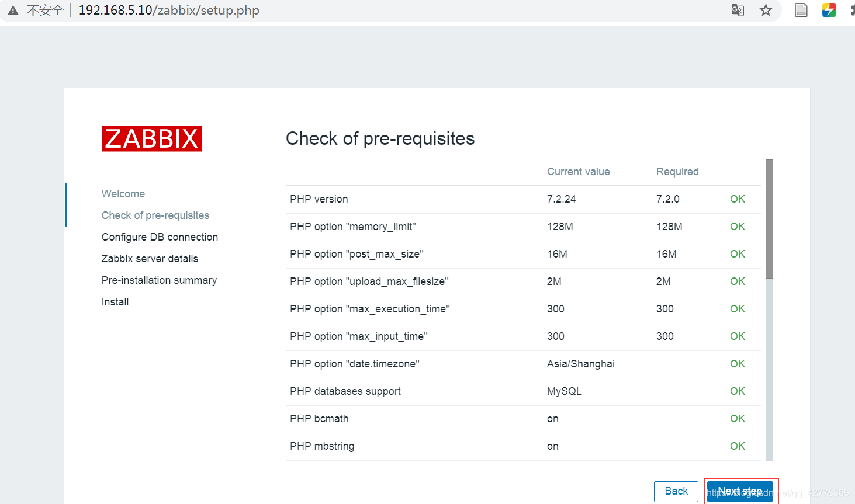Click current value 7.2.24
Screen dimensions: 855x504
(562, 199)
